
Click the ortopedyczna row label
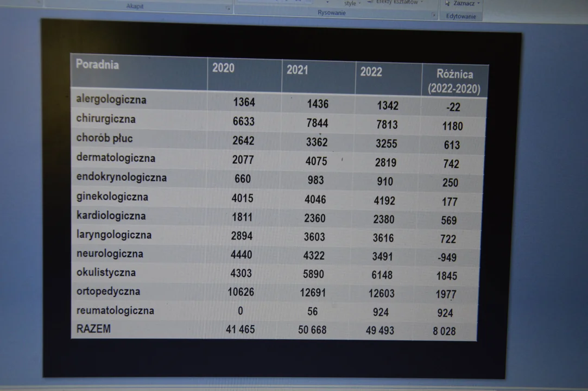pyautogui.click(x=109, y=291)
